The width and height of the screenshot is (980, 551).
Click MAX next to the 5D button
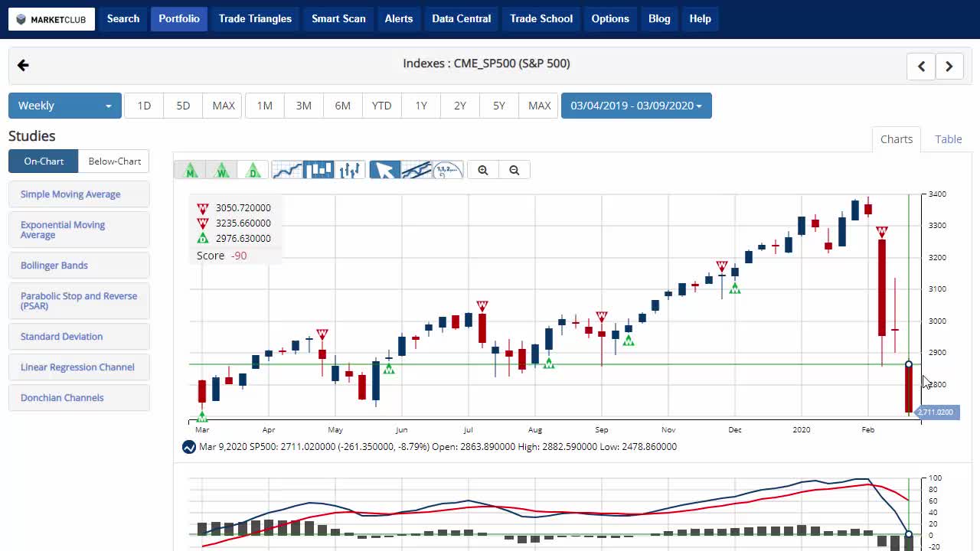tap(224, 106)
